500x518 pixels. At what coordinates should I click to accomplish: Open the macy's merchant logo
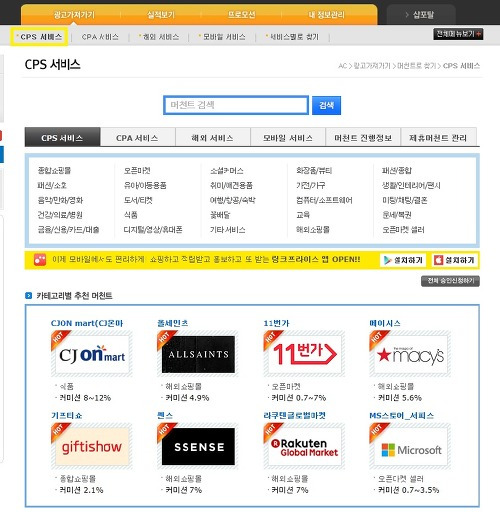point(410,354)
